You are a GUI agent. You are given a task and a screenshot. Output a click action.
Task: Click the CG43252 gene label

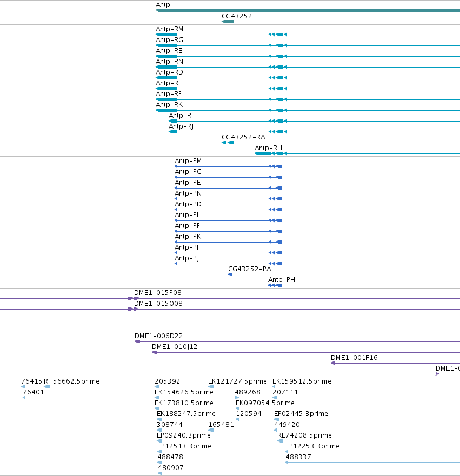[237, 16]
